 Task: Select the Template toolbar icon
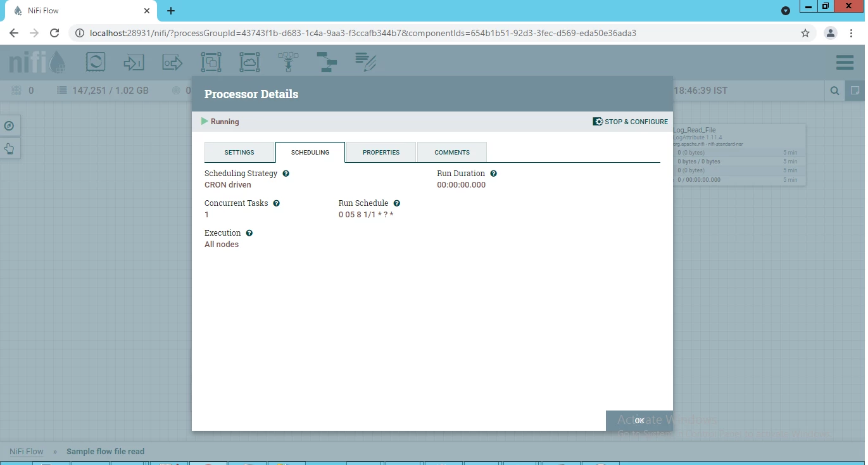click(x=327, y=62)
